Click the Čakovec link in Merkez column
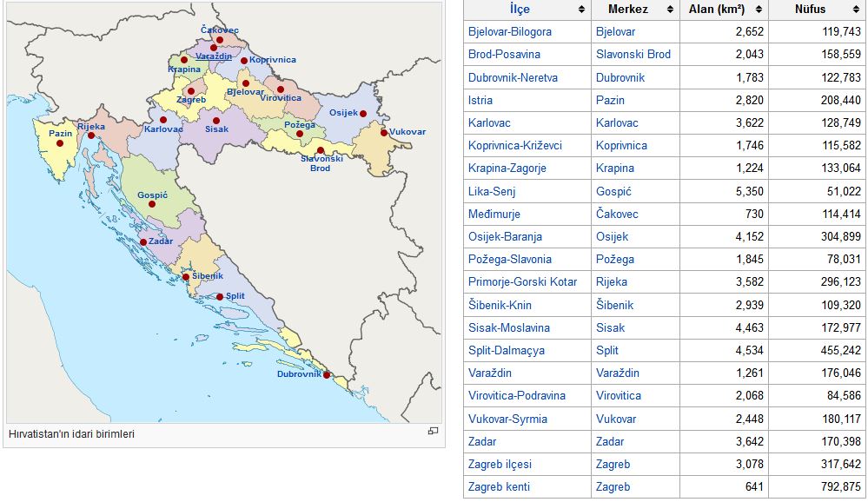868x502 pixels. (x=617, y=214)
